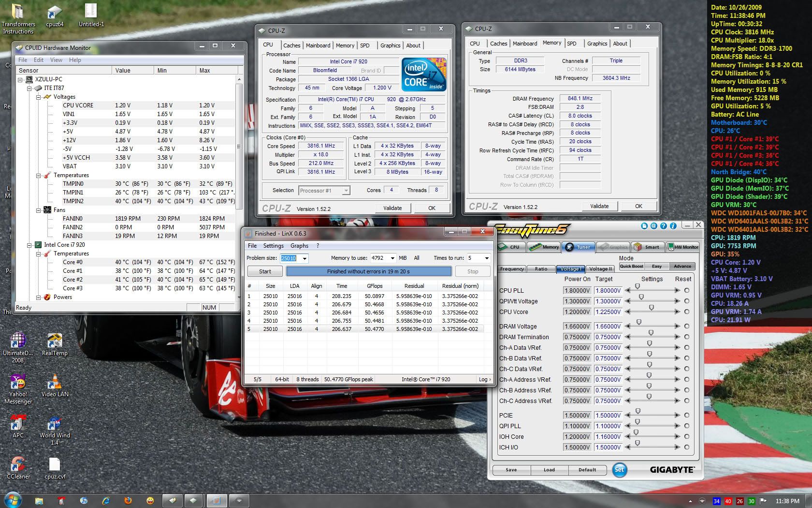Click the round Set button in EasyTune6
Image resolution: width=812 pixels, height=508 pixels.
(619, 469)
